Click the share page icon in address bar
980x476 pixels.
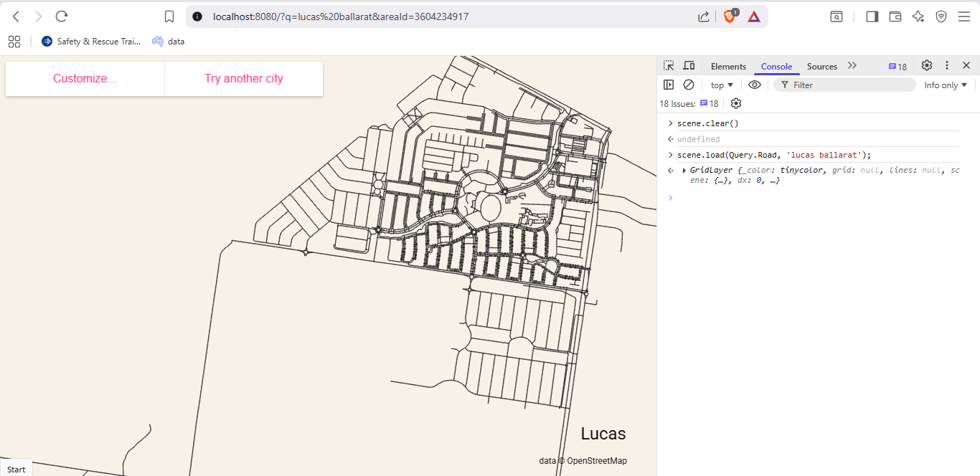click(x=704, y=16)
